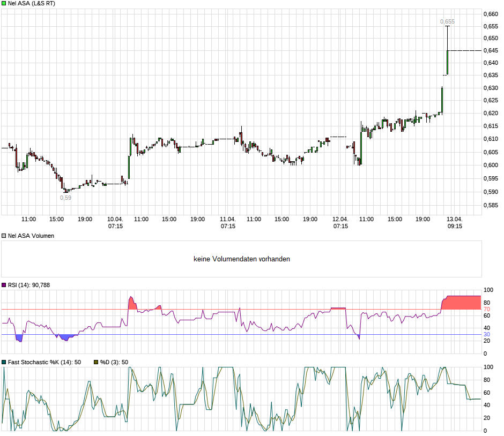Click the blue 30 RSI threshold label
504x436 pixels.
pos(487,335)
